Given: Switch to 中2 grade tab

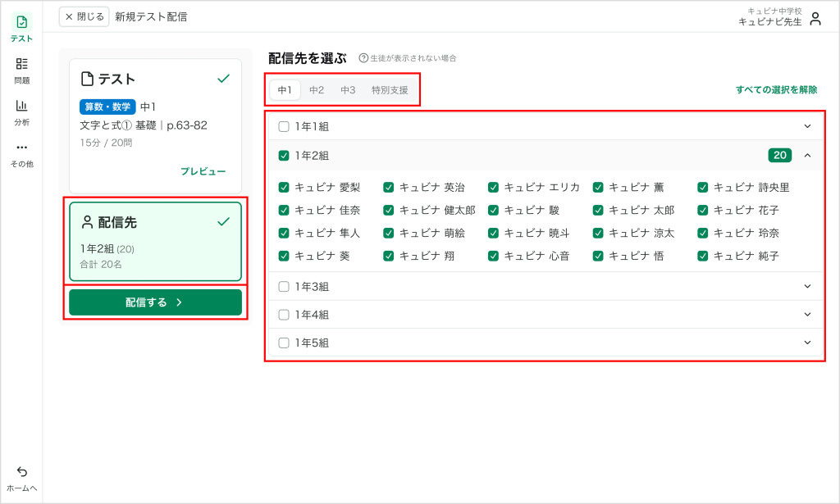Looking at the screenshot, I should (317, 90).
